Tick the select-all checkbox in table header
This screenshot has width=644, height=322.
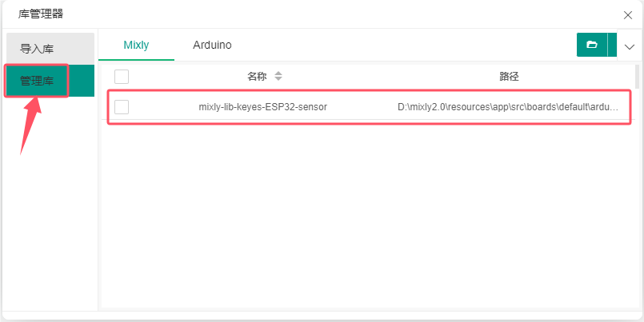pos(122,77)
